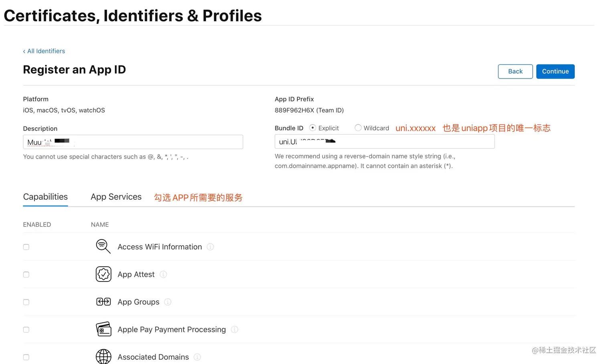Image resolution: width=606 pixels, height=364 pixels.
Task: Enable the App Attest capability checkbox
Action: (26, 275)
